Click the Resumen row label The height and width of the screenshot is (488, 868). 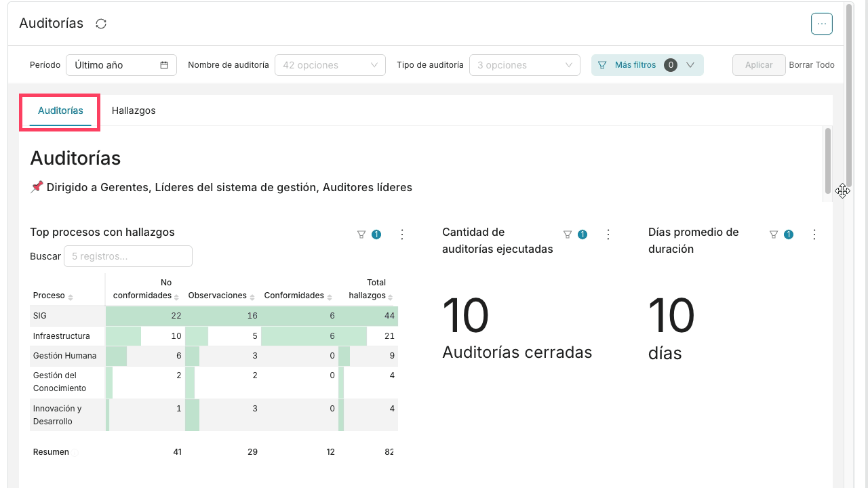51,452
